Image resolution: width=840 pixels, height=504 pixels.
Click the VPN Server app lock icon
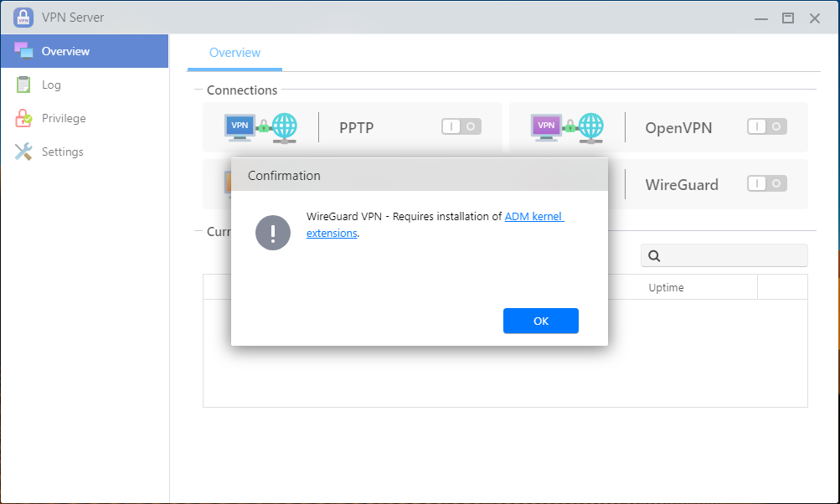tap(23, 17)
